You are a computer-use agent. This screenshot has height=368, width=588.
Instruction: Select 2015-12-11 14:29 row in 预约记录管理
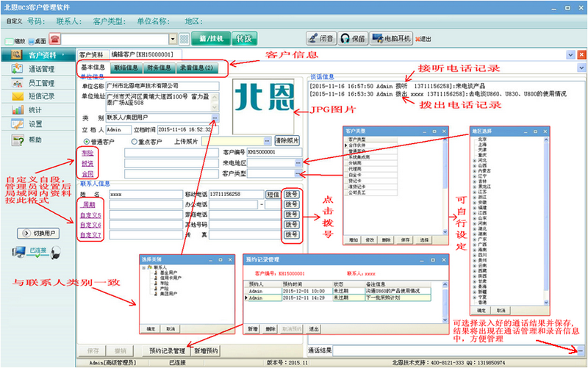(x=337, y=298)
